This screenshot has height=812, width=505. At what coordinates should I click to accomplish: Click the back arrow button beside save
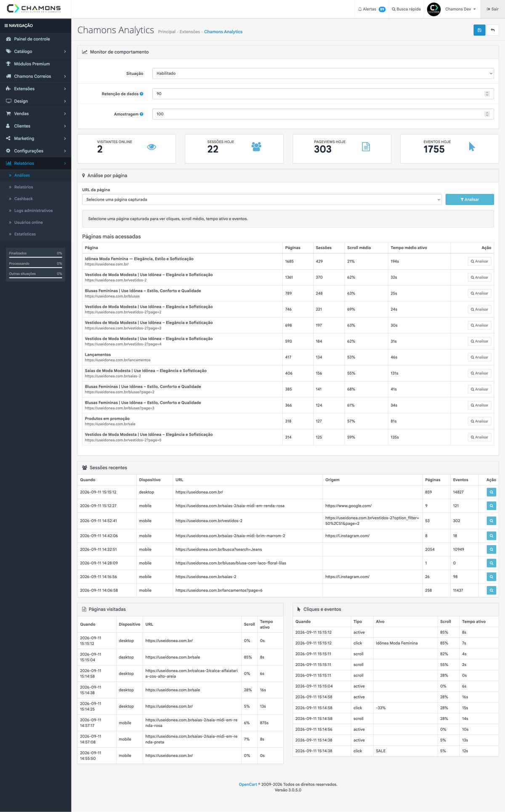[493, 30]
